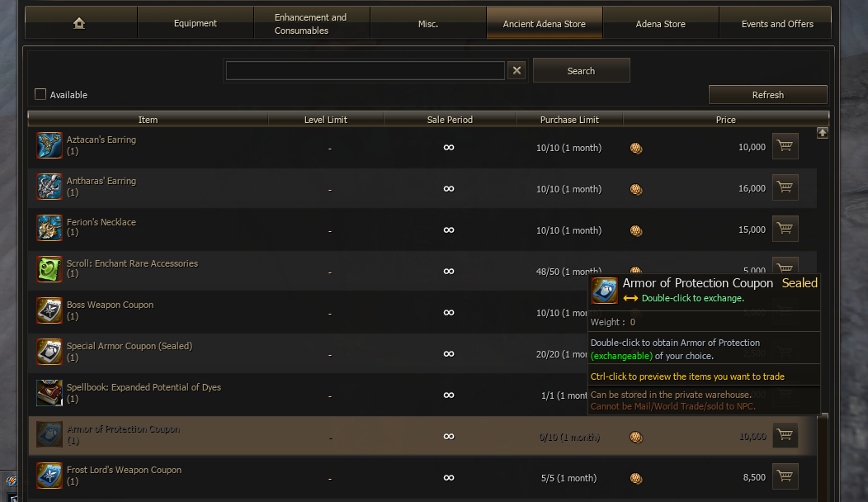Viewport: 868px width, 502px height.
Task: Add Frost Lord's Weapon Coupon to cart
Action: click(785, 476)
